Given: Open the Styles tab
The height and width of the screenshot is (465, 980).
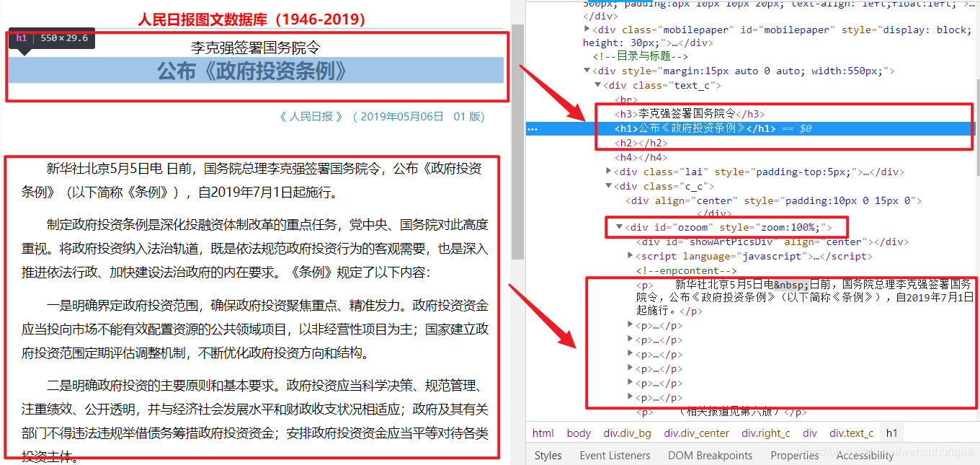Looking at the screenshot, I should coord(548,455).
